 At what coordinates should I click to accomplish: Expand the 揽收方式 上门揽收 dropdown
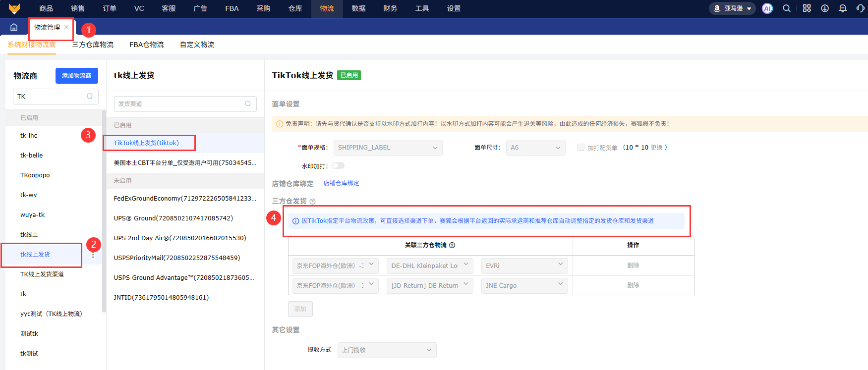(387, 350)
